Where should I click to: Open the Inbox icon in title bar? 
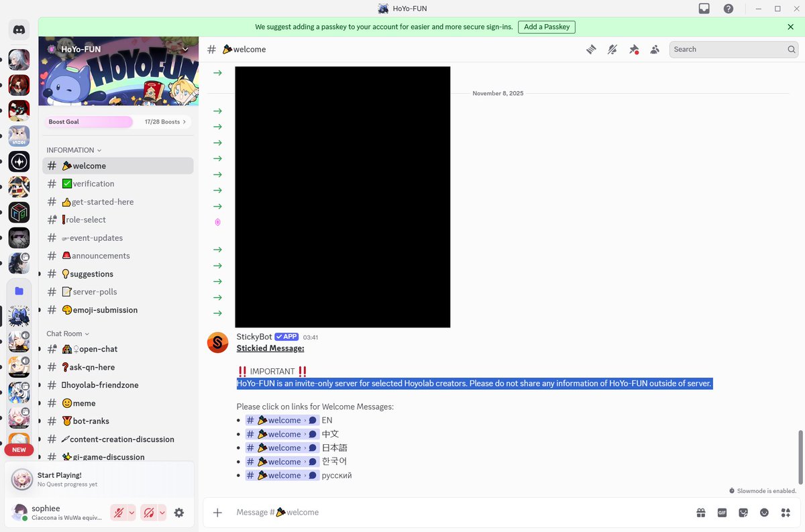(704, 9)
